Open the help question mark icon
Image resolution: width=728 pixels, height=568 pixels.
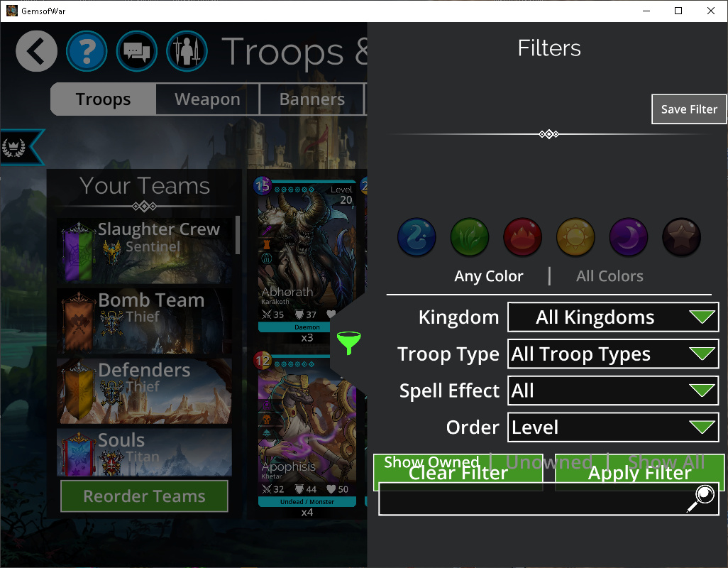(x=87, y=51)
